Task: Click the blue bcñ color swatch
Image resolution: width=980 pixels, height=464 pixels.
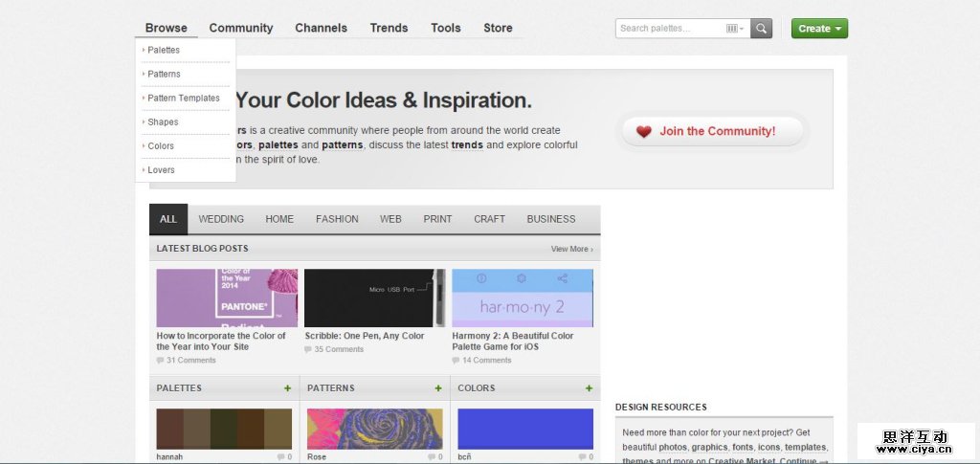Action: [525, 429]
